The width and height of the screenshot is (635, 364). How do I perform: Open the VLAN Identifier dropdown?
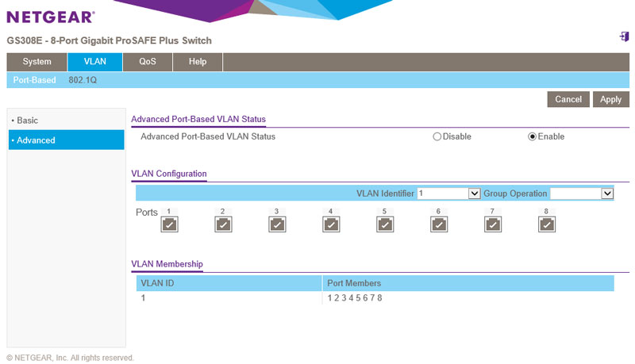(448, 193)
